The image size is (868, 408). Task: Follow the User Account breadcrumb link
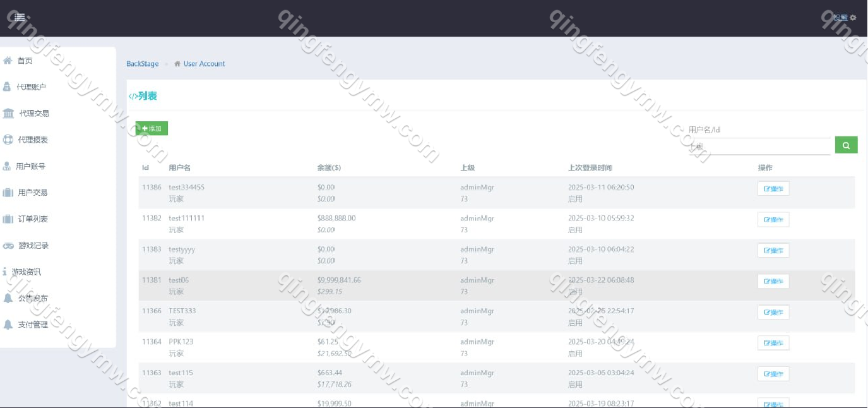click(x=205, y=64)
